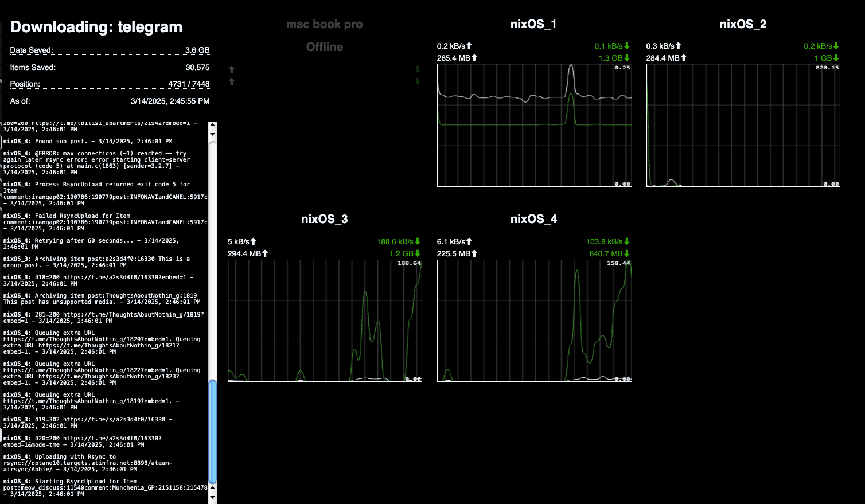This screenshot has width=865, height=504.
Task: Click the topmost arrow of the log scrollbar
Action: [x=213, y=126]
